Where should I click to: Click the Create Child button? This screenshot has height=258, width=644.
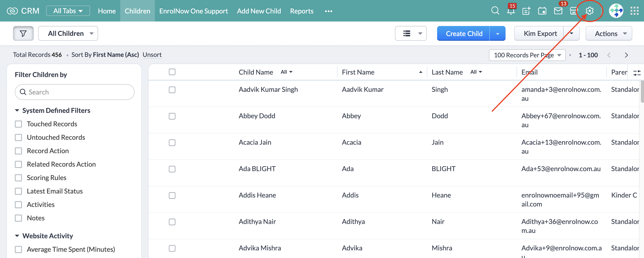[464, 33]
